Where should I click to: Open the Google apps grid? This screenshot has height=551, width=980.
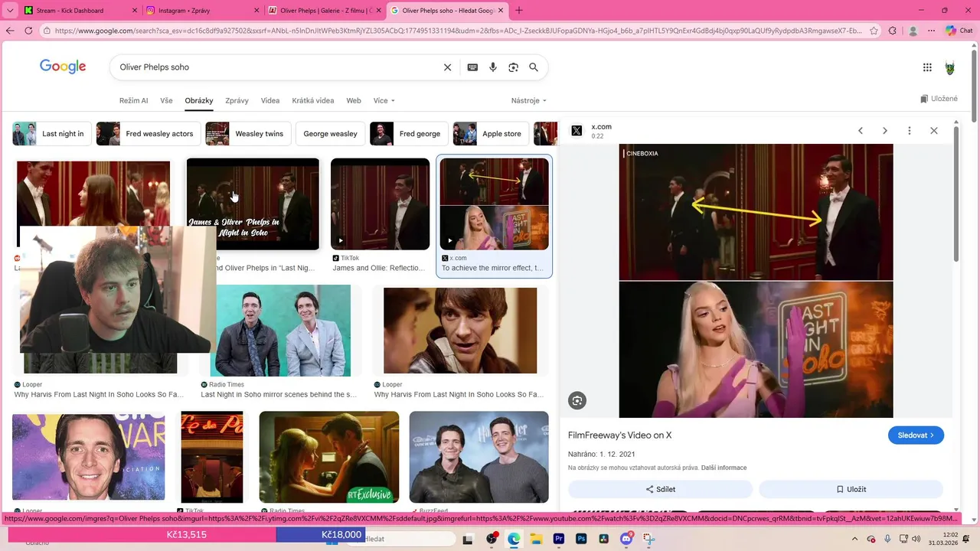pos(927,67)
